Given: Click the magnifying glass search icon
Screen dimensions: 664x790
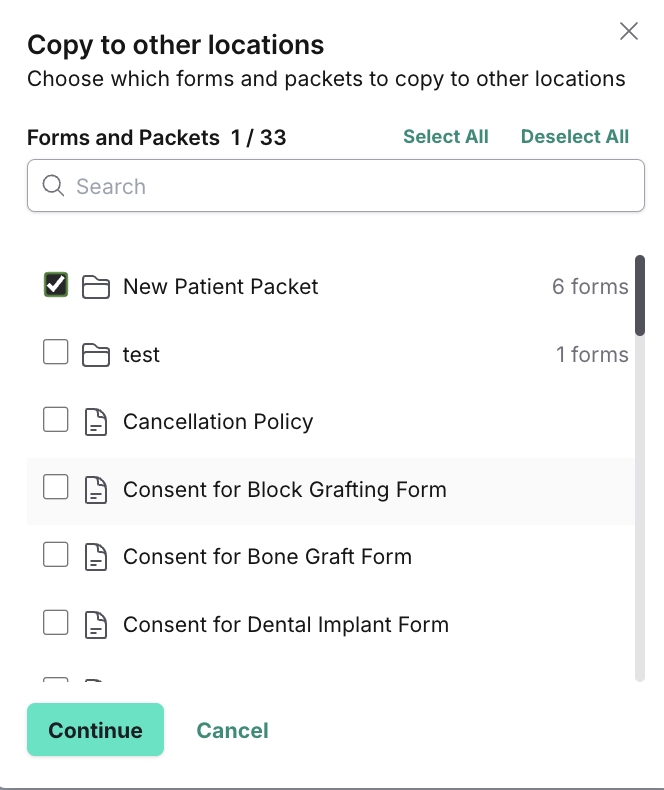Looking at the screenshot, I should 53,185.
